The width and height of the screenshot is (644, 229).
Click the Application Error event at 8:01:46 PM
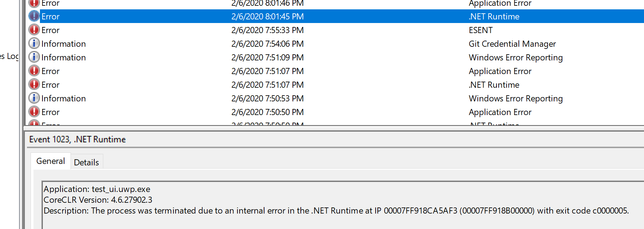216,3
